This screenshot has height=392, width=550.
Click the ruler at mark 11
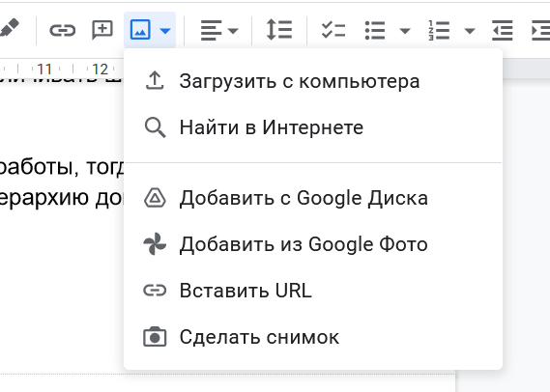point(44,70)
